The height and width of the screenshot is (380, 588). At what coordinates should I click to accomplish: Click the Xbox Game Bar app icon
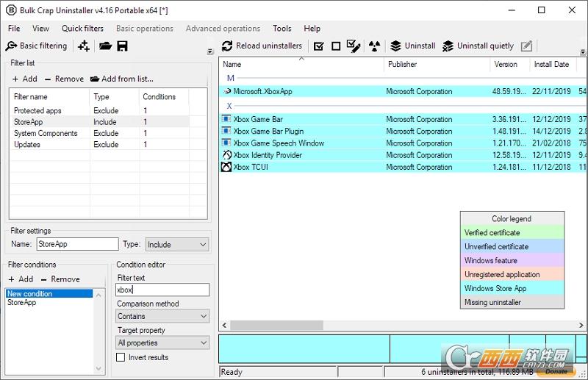pos(226,119)
